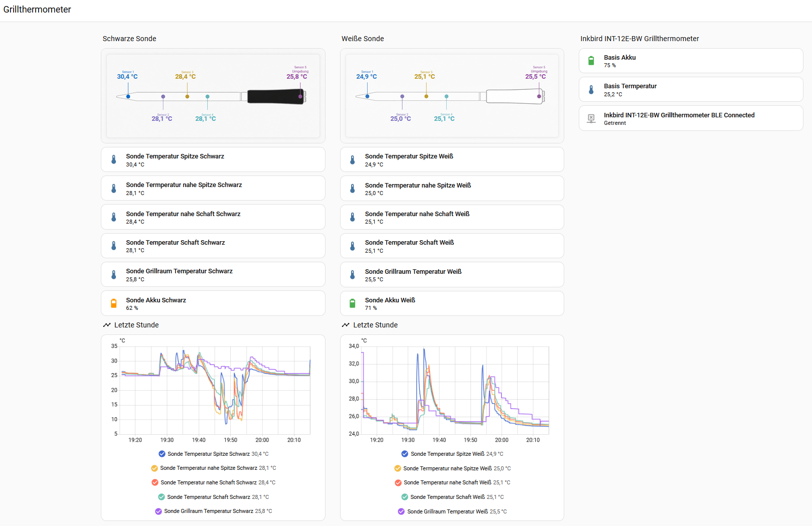Toggle Sonde Temperatur Schaft Schwarz graph series
812x526 pixels.
tap(161, 497)
